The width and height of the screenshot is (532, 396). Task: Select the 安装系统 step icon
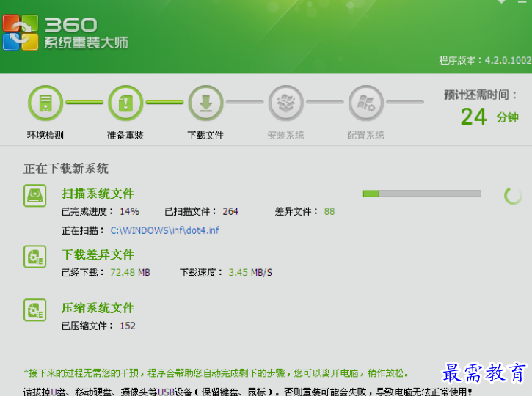285,103
